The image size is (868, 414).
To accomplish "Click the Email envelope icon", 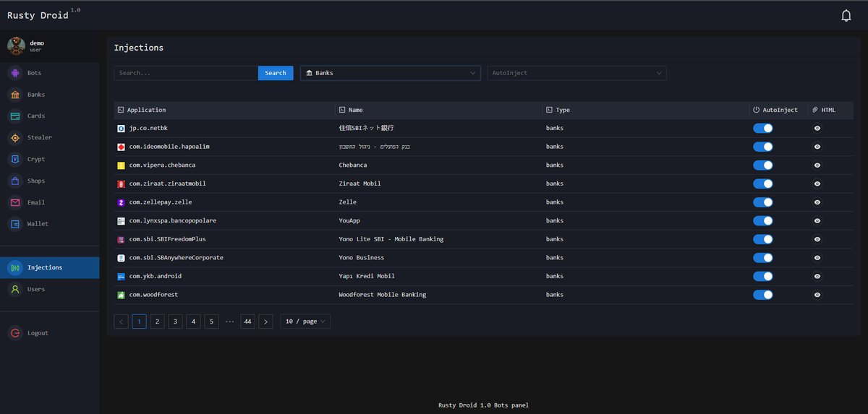I will pos(15,202).
